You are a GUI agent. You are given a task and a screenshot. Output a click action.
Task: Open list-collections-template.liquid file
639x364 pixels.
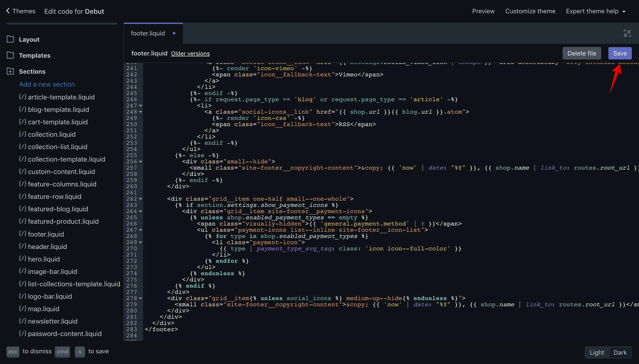click(74, 284)
